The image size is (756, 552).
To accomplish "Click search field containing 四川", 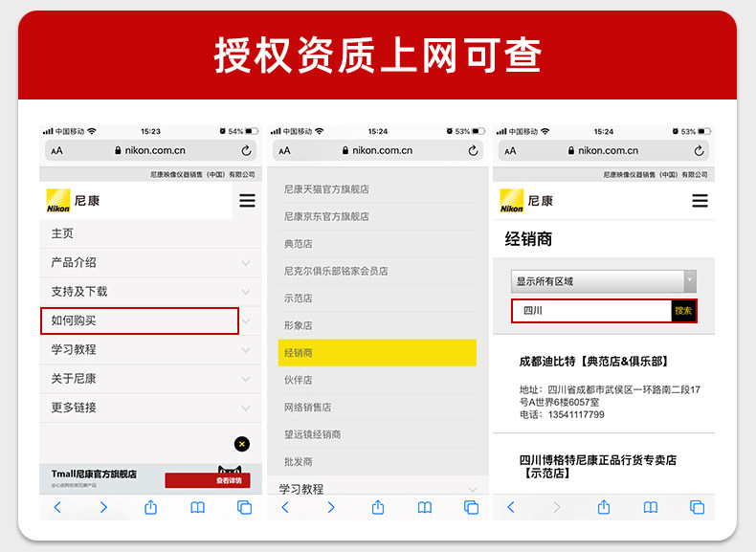I will (591, 311).
